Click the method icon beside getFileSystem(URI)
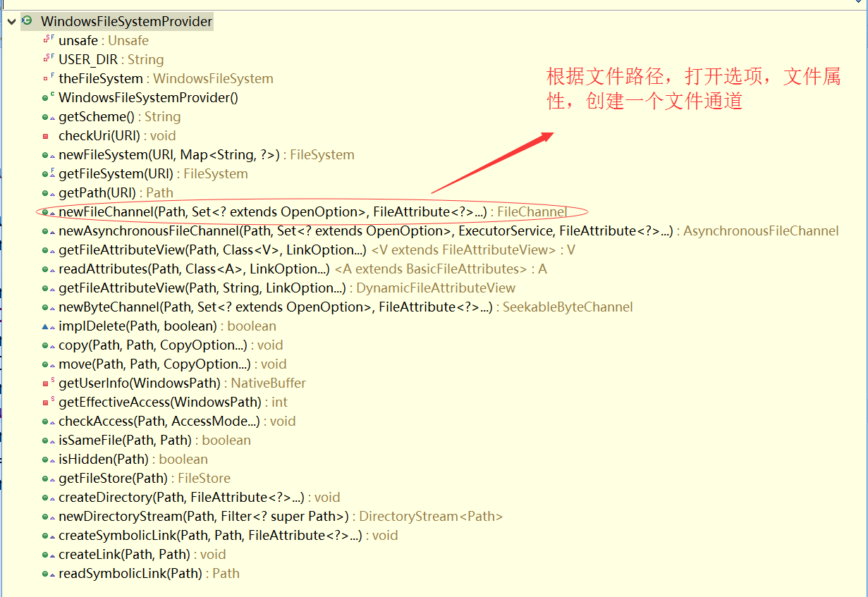The width and height of the screenshot is (868, 597). (x=48, y=173)
